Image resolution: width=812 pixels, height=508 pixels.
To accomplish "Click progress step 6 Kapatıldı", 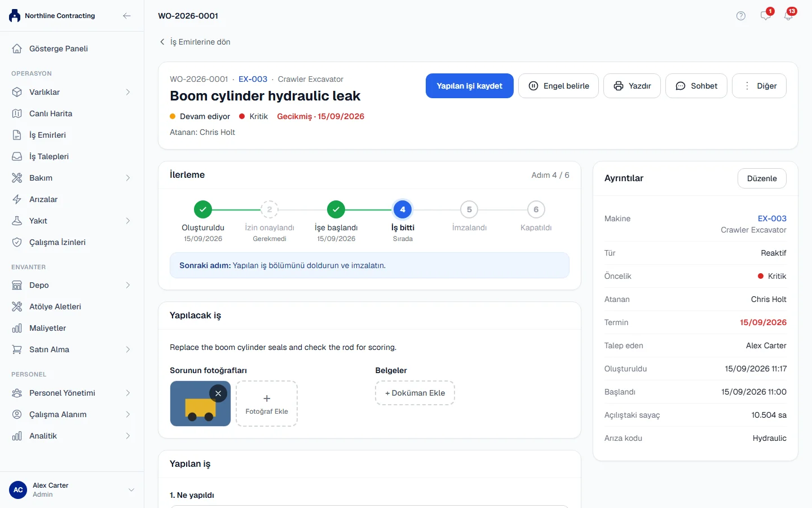I will coord(536,209).
